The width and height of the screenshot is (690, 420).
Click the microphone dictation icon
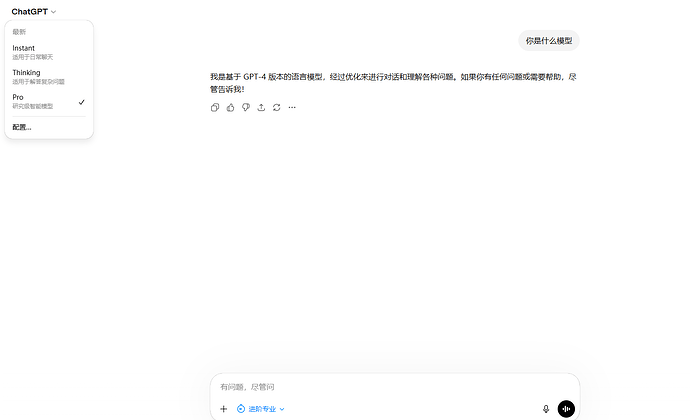[546, 409]
